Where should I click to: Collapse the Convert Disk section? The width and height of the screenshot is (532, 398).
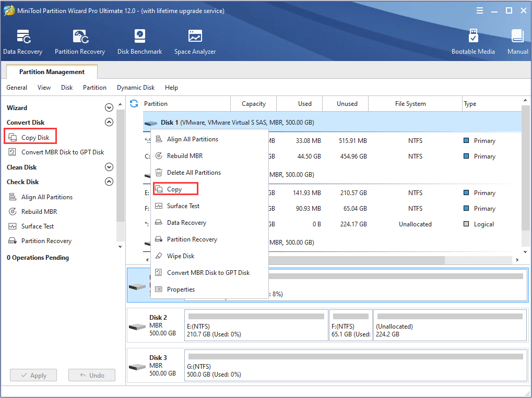[x=109, y=123]
